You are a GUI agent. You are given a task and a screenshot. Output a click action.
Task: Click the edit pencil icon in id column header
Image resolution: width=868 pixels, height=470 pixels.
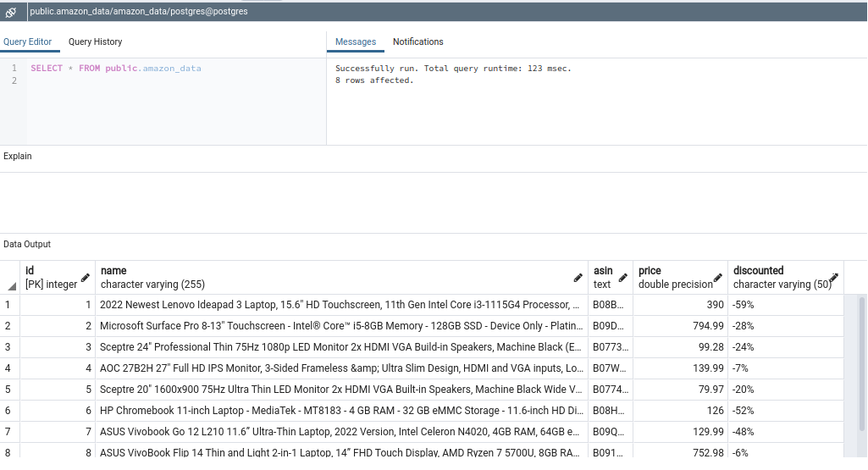coord(86,278)
